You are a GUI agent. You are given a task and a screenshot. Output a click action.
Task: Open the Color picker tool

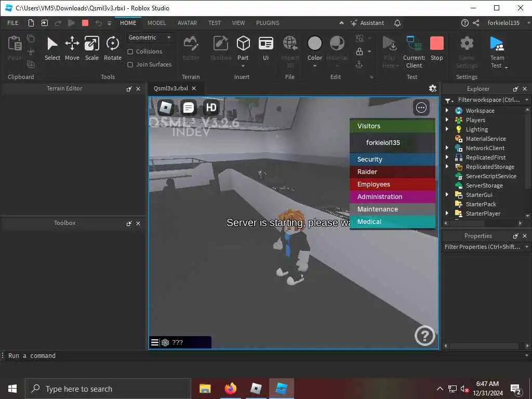[314, 48]
